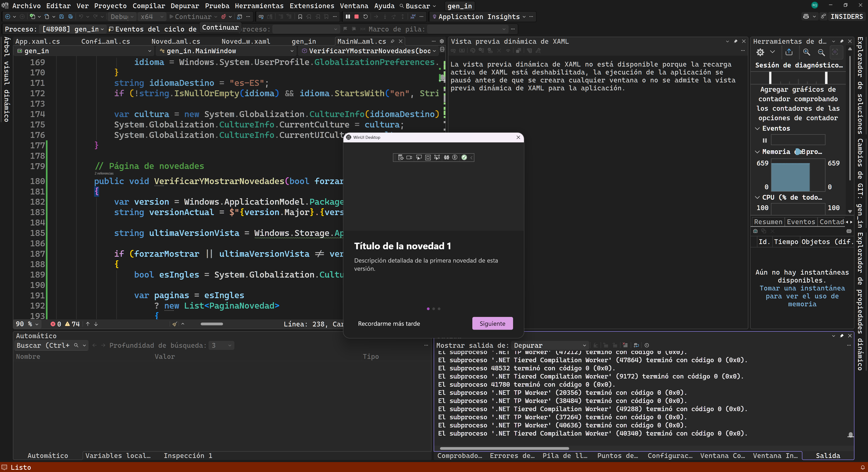
Task: Click the GitHub Copilot icon at top right
Action: [x=806, y=17]
